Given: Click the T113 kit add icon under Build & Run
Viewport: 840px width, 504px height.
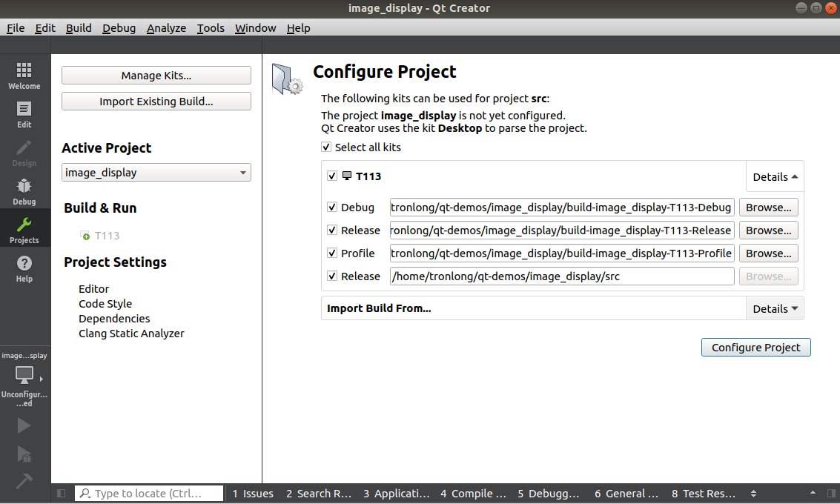Looking at the screenshot, I should (x=85, y=236).
